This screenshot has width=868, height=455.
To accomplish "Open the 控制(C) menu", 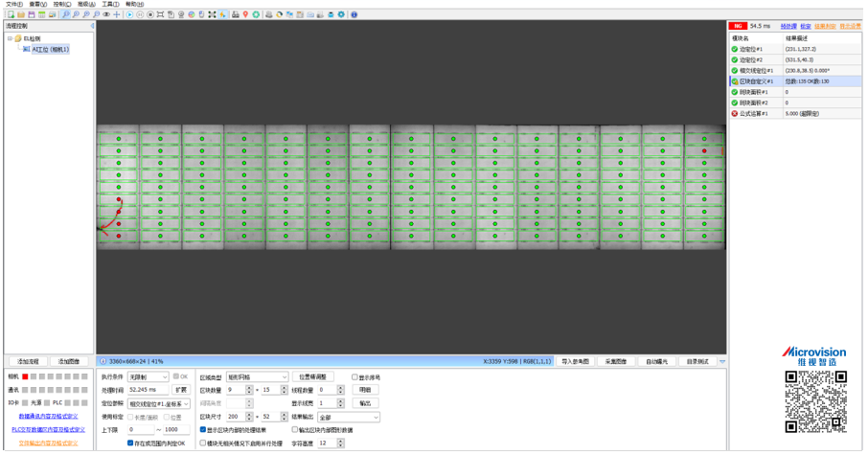I will tap(62, 4).
